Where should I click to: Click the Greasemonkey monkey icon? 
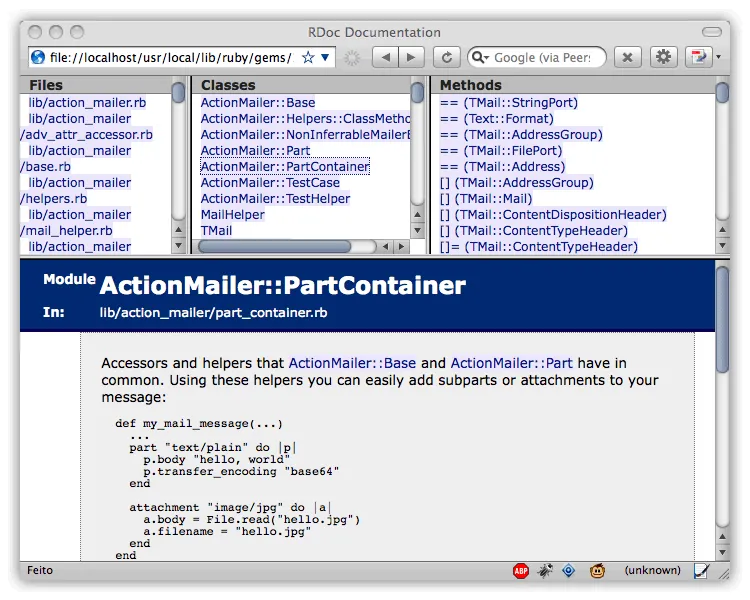[597, 571]
